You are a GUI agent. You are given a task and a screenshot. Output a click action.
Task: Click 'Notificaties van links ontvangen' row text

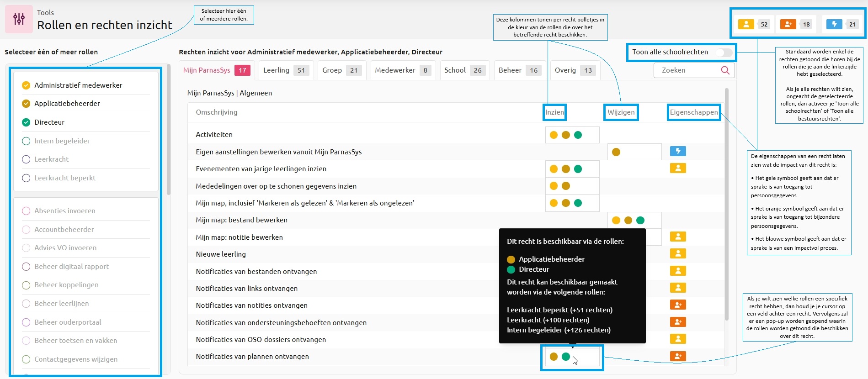[247, 289]
